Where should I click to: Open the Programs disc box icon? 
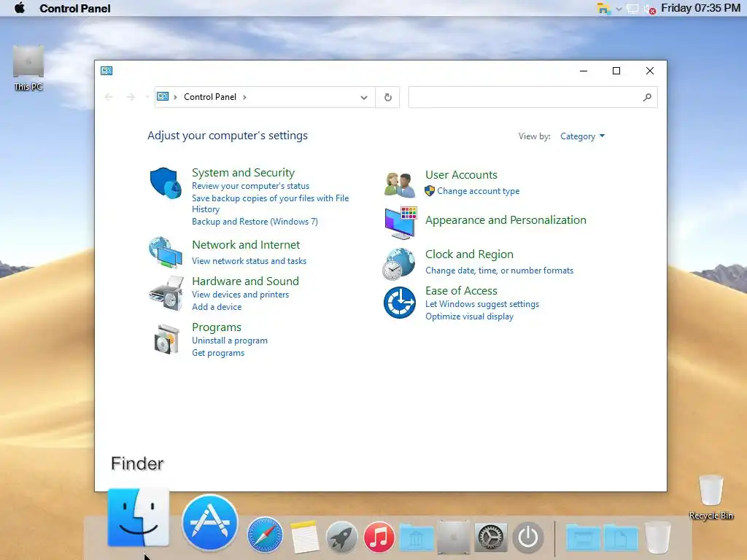pos(167,340)
